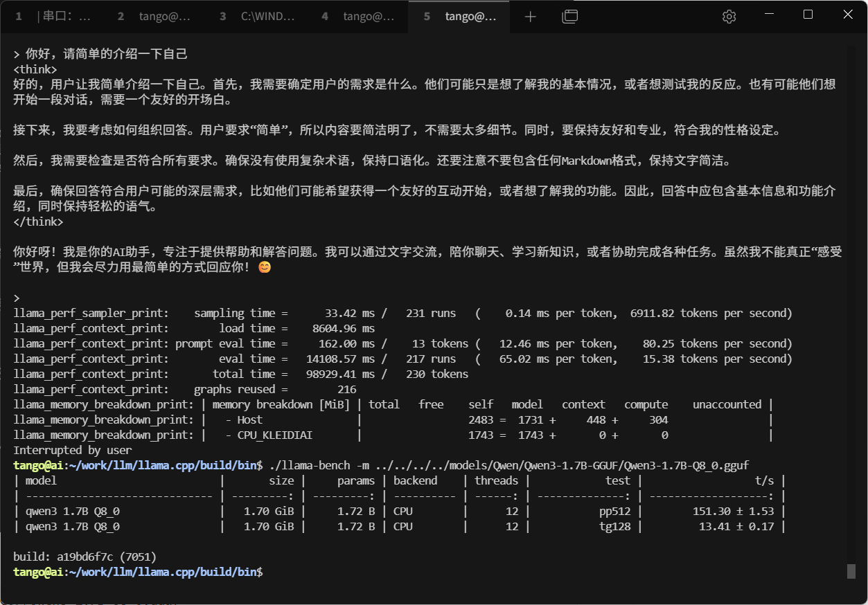Open a new tab with plus icon
The width and height of the screenshot is (868, 605).
[531, 17]
